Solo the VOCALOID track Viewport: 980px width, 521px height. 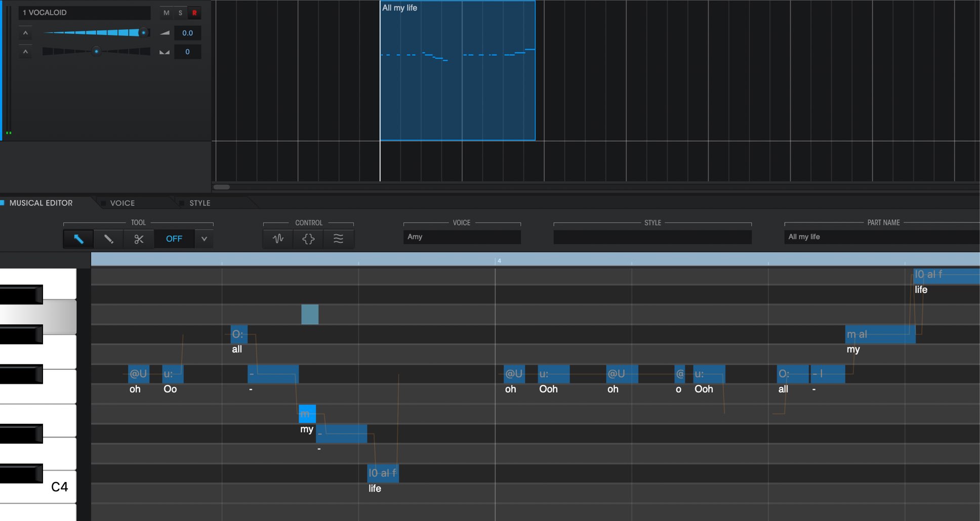point(180,13)
